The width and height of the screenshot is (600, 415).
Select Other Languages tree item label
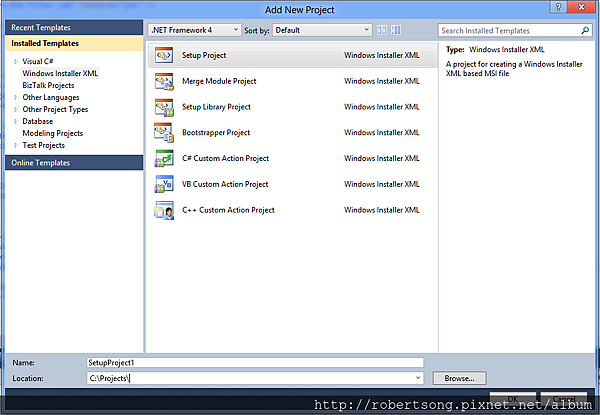pos(51,98)
